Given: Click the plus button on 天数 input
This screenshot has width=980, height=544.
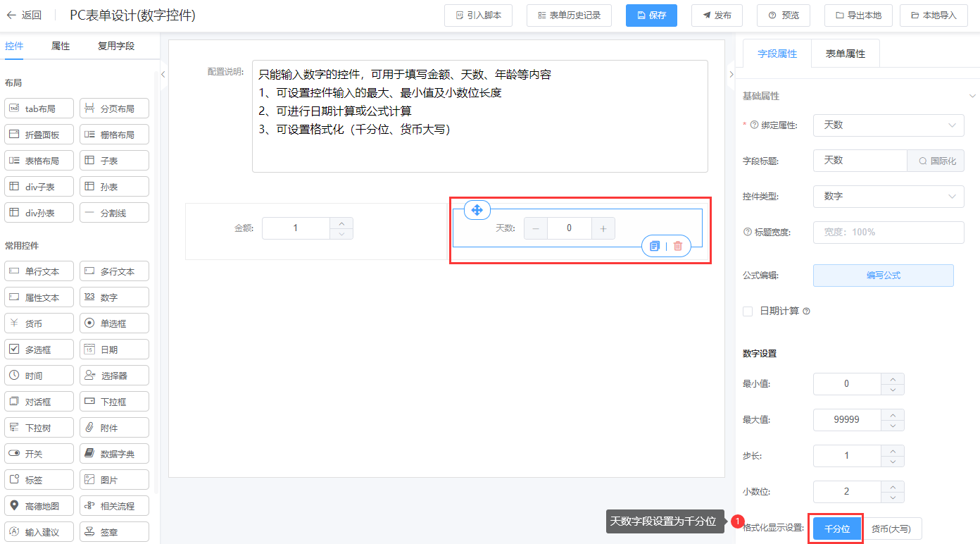Looking at the screenshot, I should pos(603,228).
